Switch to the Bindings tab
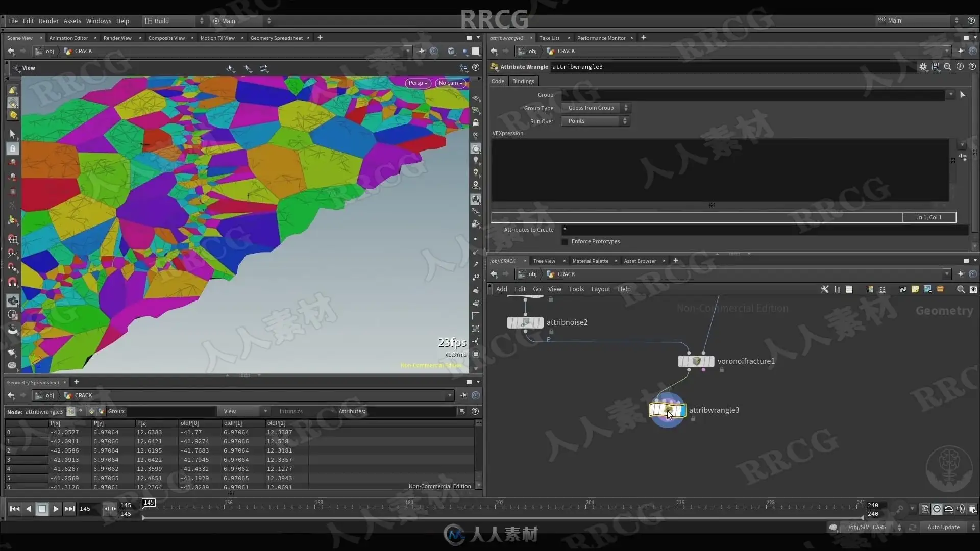980x551 pixels. click(x=523, y=82)
